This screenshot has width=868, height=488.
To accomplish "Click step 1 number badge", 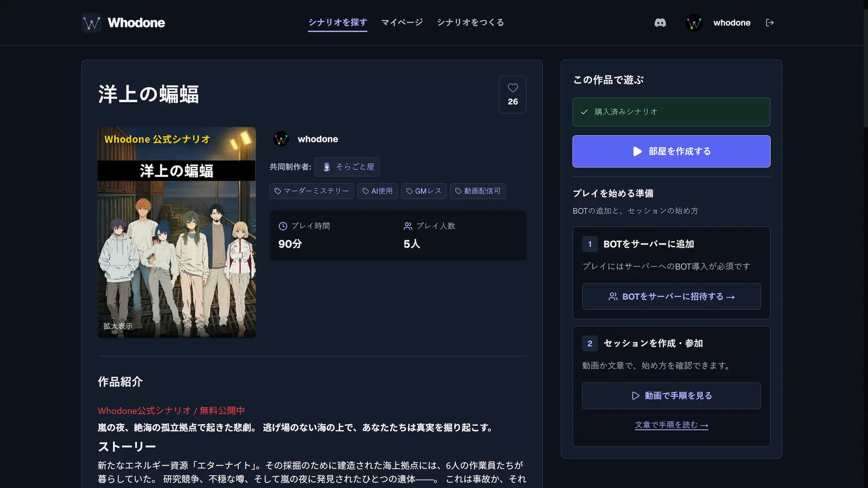I will coord(590,244).
